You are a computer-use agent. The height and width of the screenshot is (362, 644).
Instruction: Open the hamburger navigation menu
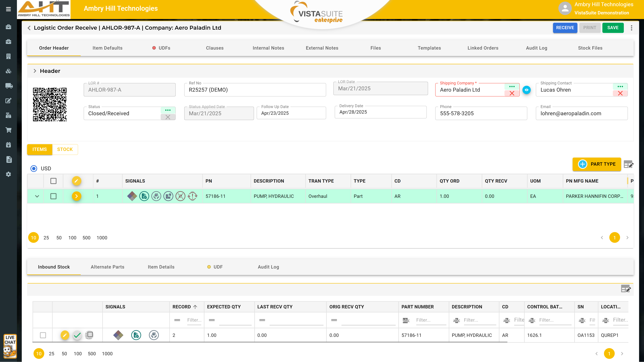click(x=8, y=9)
